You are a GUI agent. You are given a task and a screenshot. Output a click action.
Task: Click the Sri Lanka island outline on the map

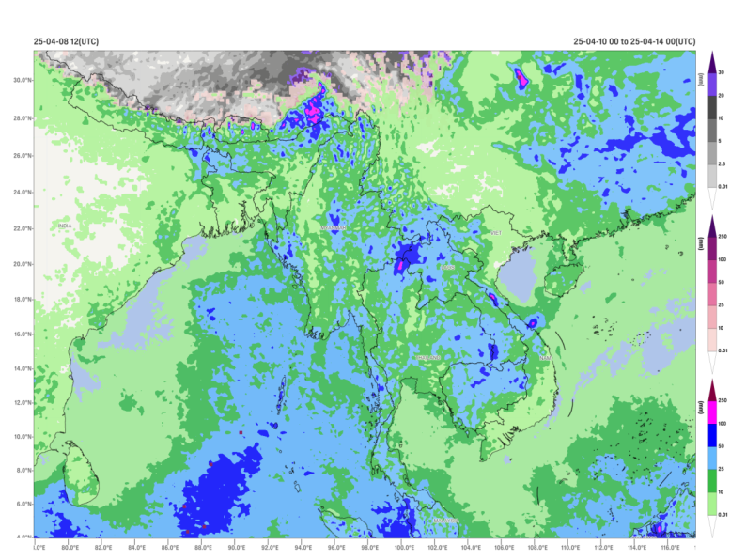click(x=80, y=474)
